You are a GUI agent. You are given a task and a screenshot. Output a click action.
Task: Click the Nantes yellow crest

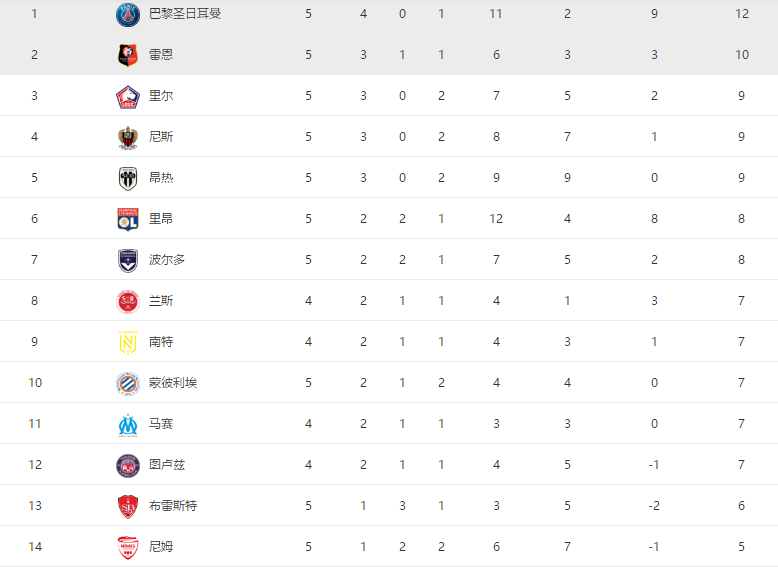(128, 343)
